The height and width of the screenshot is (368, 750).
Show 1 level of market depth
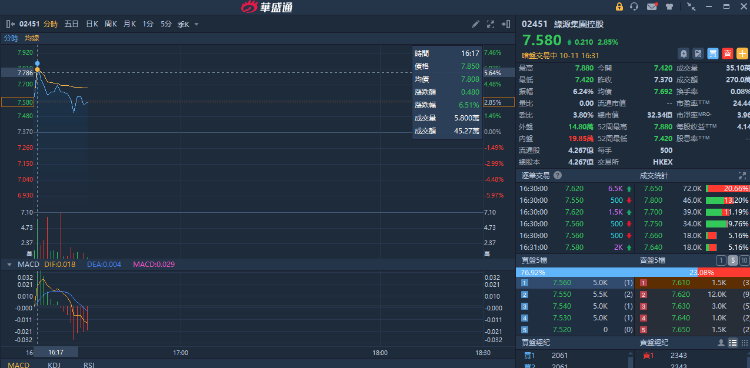tap(721, 260)
